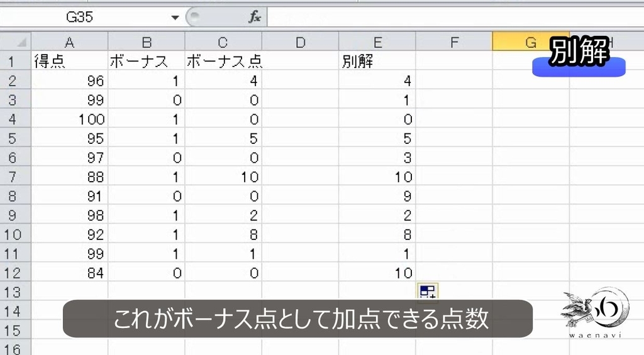This screenshot has height=355, width=644.
Task: Click cell E8 with value 9
Action: [377, 196]
